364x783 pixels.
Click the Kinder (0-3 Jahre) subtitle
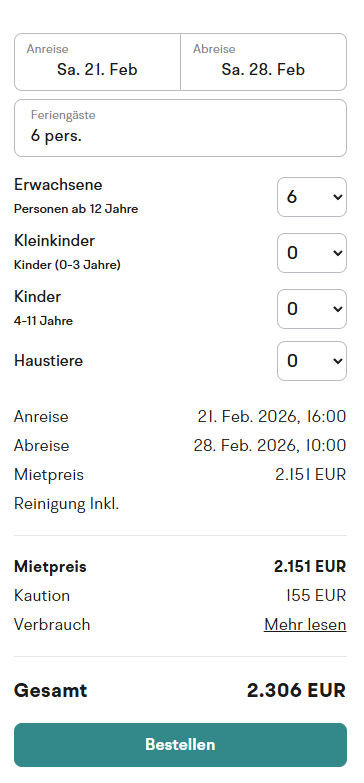pos(67,265)
